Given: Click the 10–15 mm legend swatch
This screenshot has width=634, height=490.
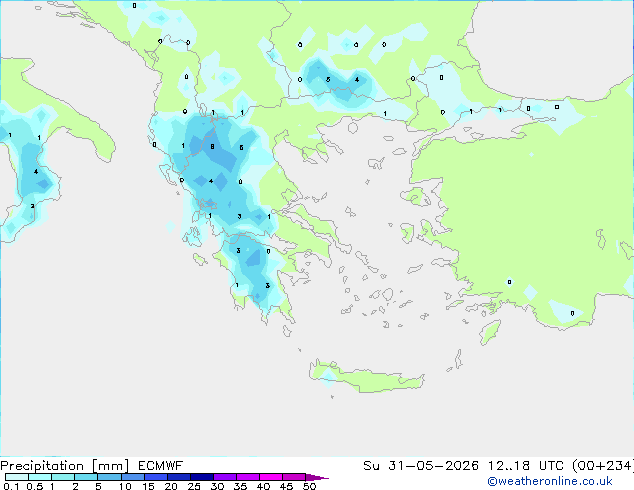Looking at the screenshot, I should tap(132, 477).
